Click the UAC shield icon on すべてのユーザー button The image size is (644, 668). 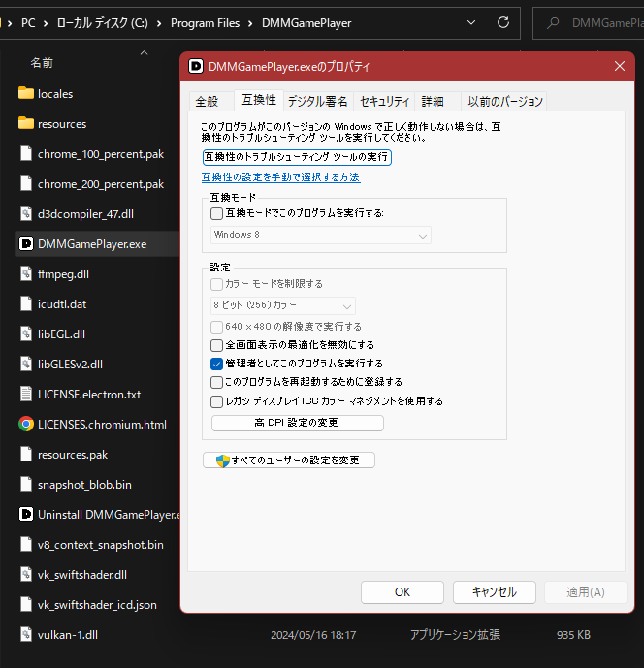[x=223, y=461]
